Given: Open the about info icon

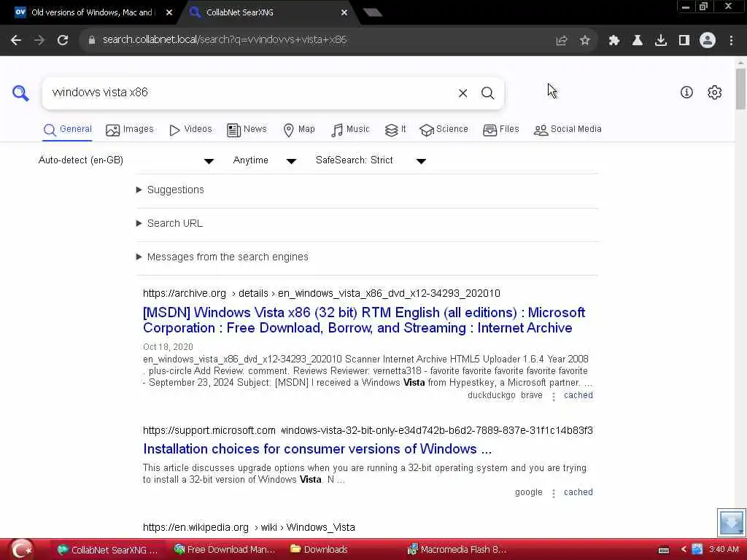Looking at the screenshot, I should (686, 93).
